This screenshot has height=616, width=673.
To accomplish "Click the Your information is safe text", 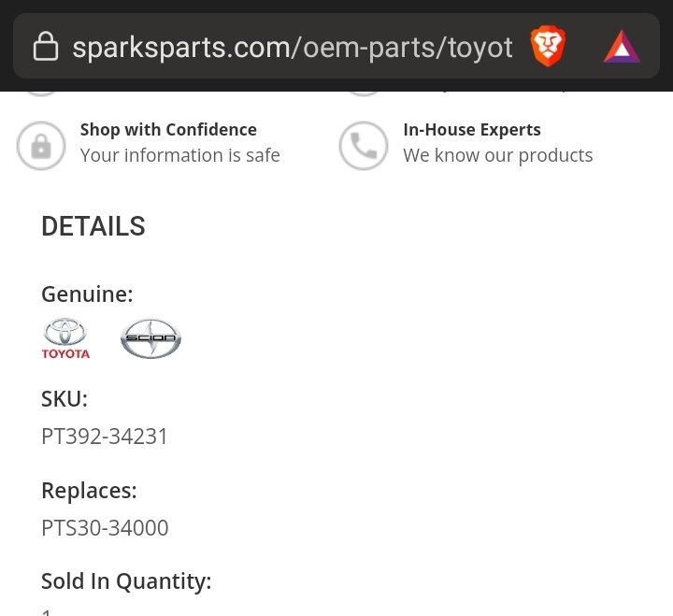I will coord(179,155).
